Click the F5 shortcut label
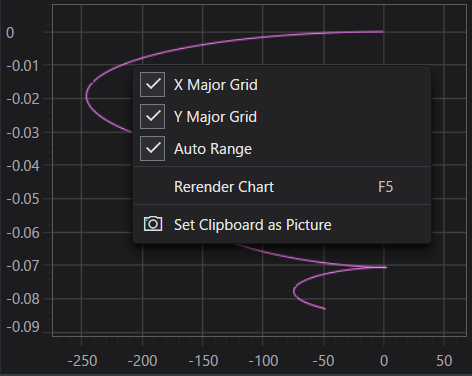Viewport: 472px width, 376px height. (386, 187)
